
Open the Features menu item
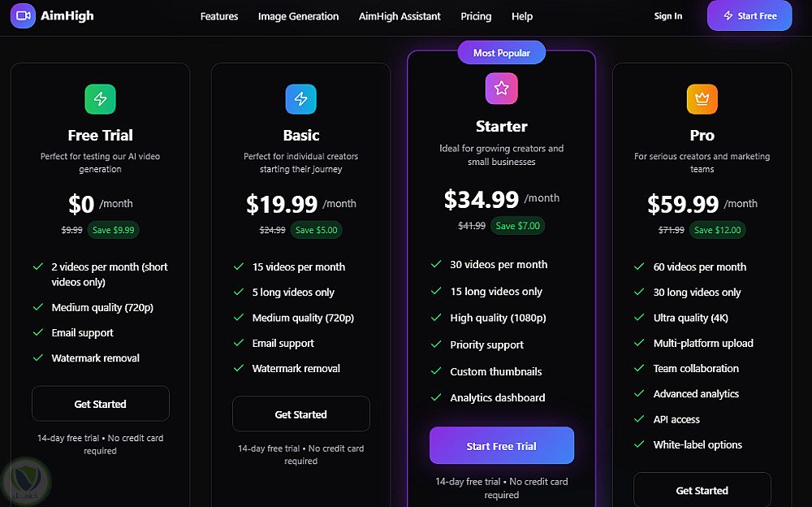click(x=219, y=16)
